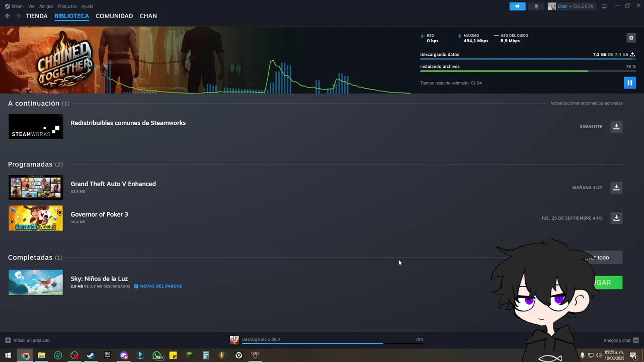644x362 pixels.
Task: Click Sky: Niños de la Luz title
Action: (x=99, y=279)
